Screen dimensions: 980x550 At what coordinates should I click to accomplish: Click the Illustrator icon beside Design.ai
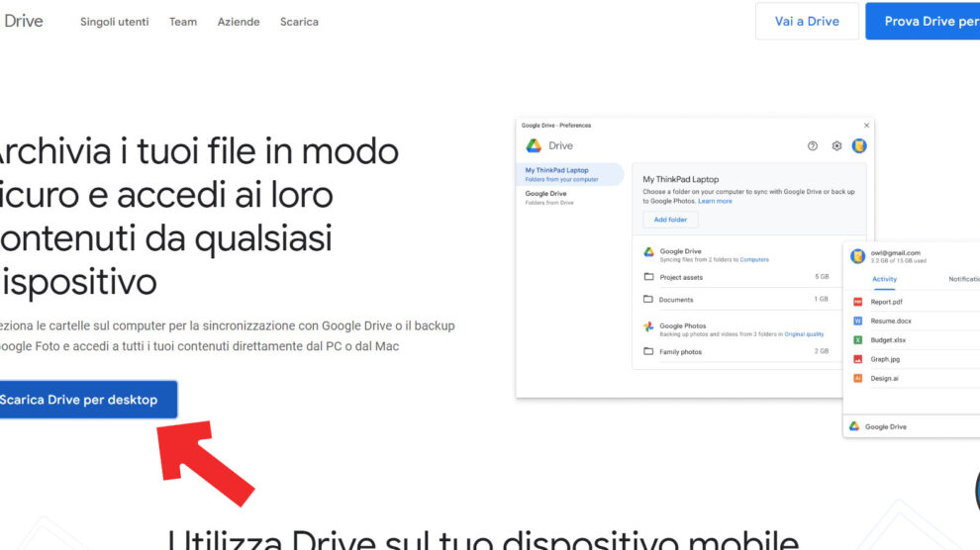858,378
